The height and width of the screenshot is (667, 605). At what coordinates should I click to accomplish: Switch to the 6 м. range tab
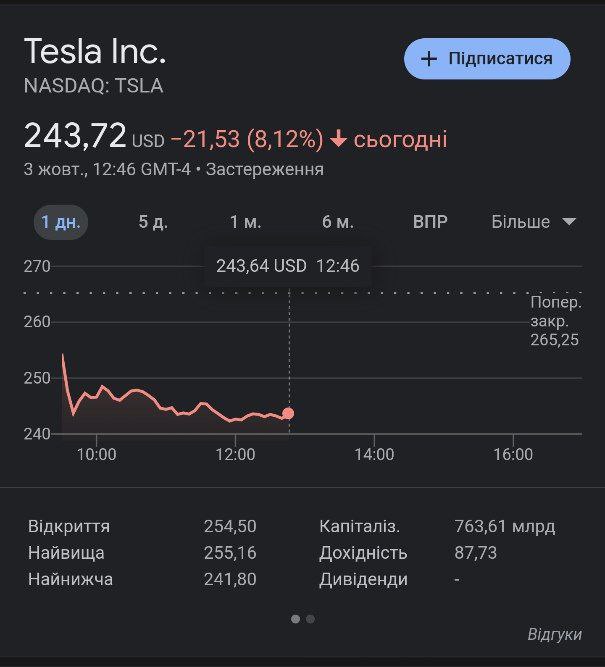337,222
